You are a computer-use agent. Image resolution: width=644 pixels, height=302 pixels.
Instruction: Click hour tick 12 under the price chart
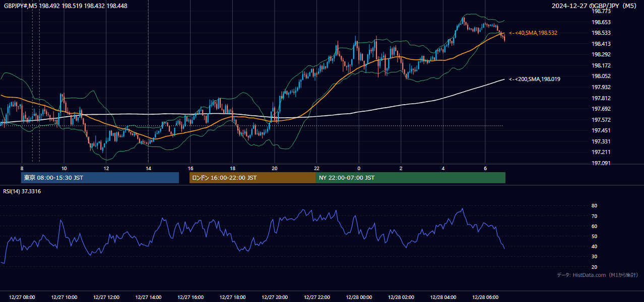click(106, 168)
